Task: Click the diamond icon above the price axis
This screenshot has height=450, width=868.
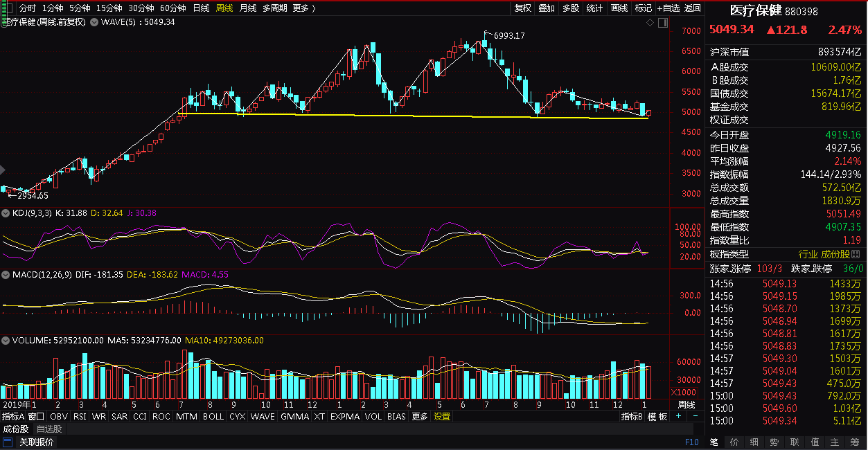Action: 650,22
